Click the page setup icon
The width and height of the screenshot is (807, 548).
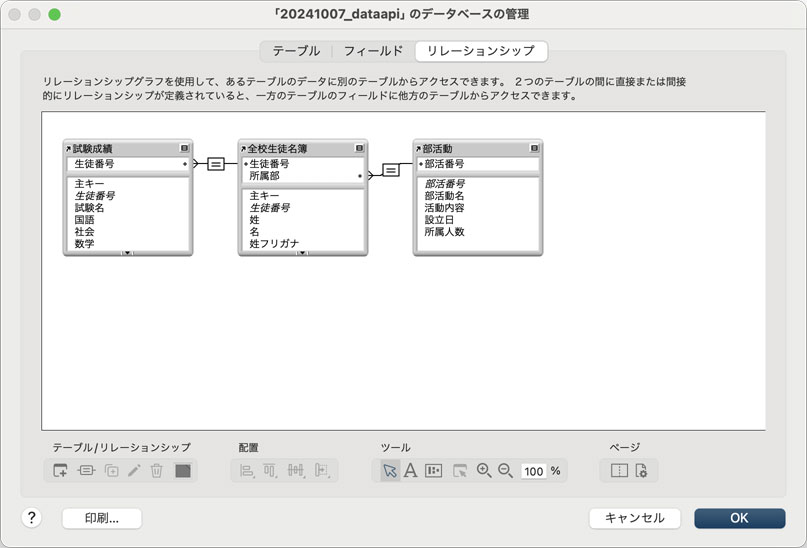pos(641,470)
